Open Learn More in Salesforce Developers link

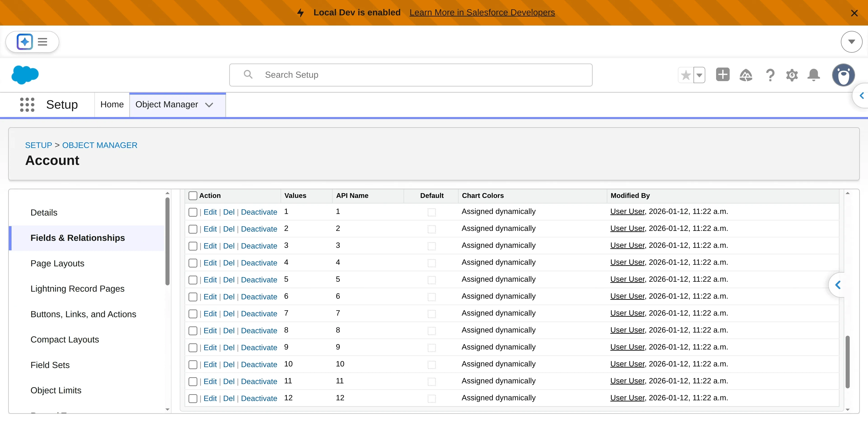(482, 12)
